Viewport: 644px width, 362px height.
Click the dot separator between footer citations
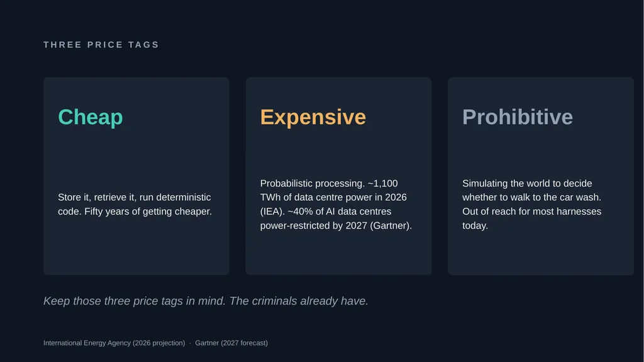coord(190,343)
